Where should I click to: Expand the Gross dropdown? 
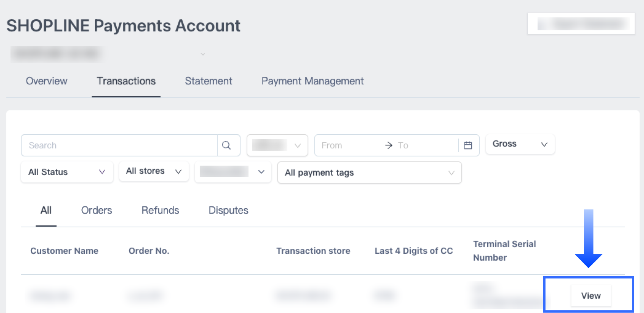pos(520,144)
